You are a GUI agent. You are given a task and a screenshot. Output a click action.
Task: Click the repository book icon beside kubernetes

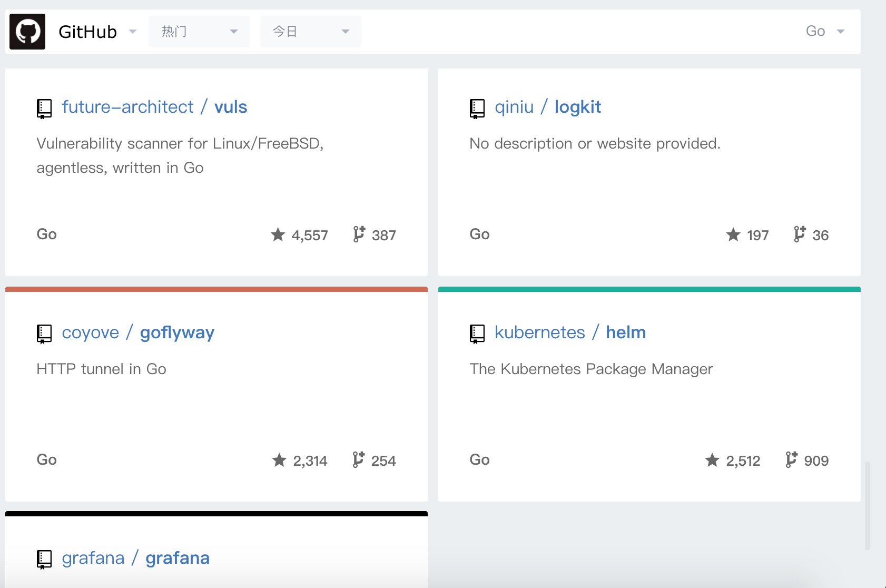coord(477,334)
